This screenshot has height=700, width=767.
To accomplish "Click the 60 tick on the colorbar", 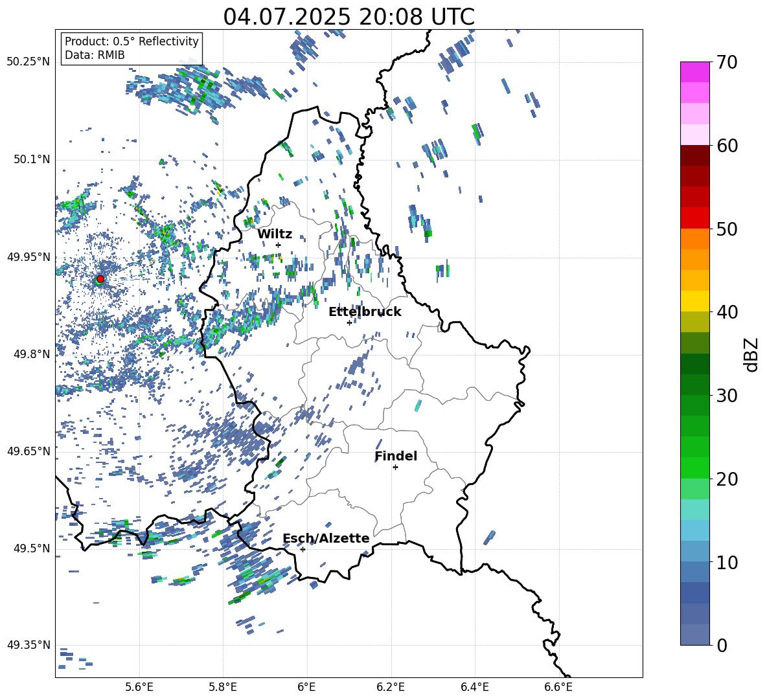I will (727, 146).
